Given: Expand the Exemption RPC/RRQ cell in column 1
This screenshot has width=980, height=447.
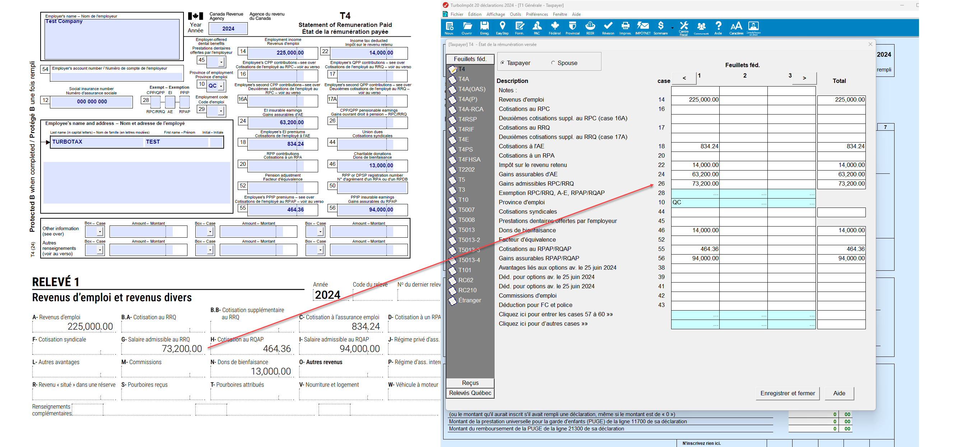Looking at the screenshot, I should (695, 193).
